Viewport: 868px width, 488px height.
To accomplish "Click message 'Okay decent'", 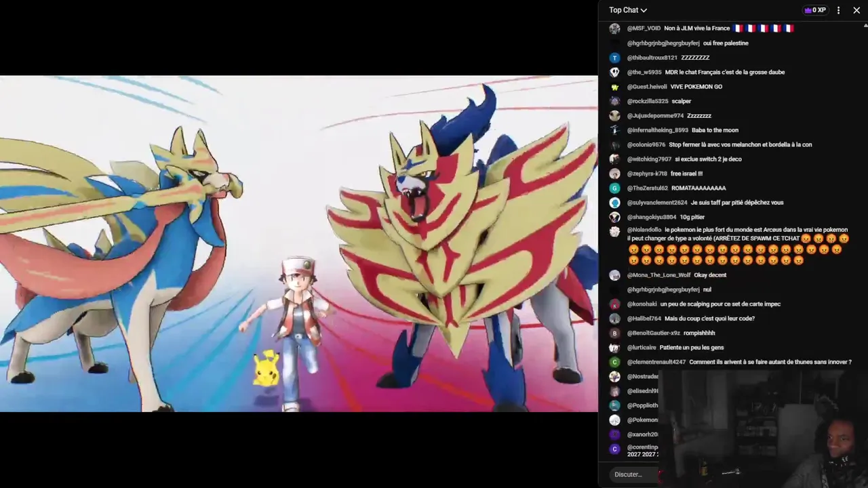I will pos(710,275).
